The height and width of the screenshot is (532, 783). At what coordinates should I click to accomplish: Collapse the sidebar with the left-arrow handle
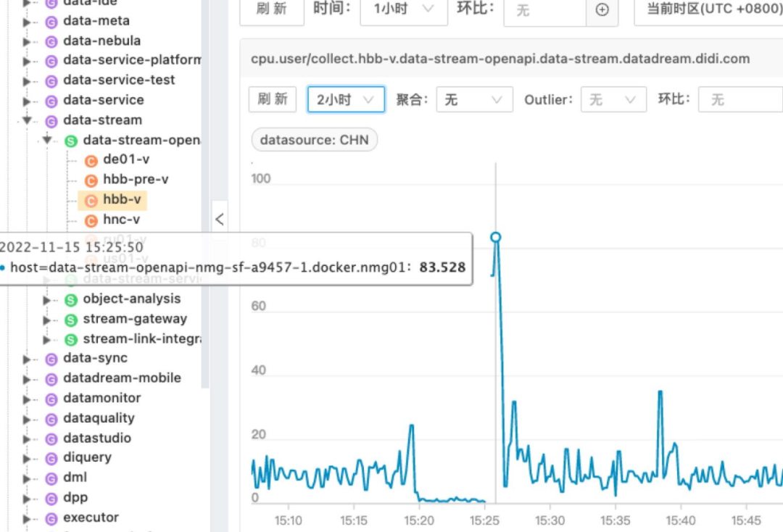tap(220, 219)
